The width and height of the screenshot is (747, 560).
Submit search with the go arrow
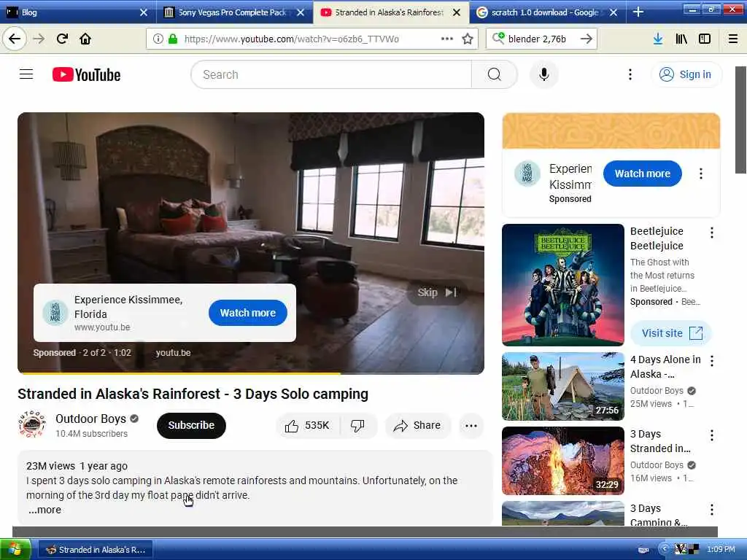587,39
